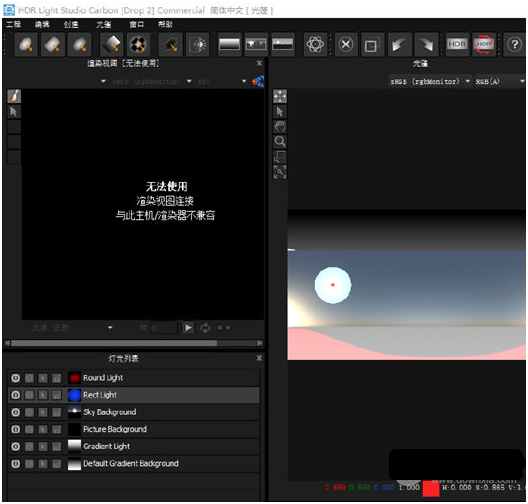
Task: Open the 编辑 menu
Action: 42,25
